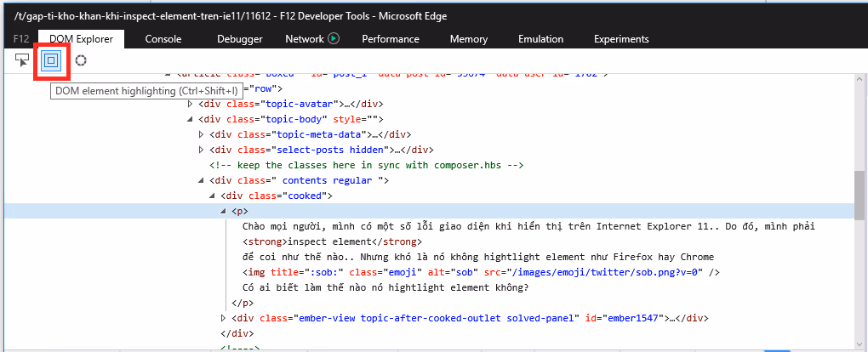Viewport: 868px width, 352px height.
Task: Switch to the Console tab
Action: point(163,39)
